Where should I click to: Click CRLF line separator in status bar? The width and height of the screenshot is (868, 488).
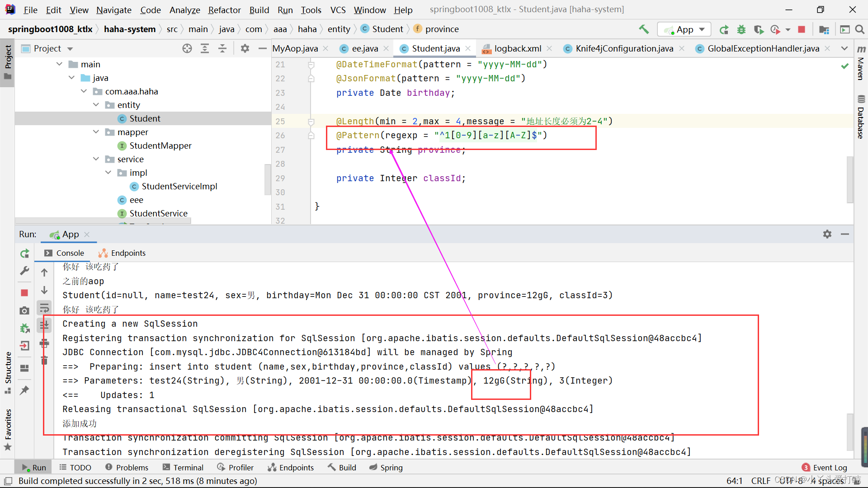[x=761, y=481]
